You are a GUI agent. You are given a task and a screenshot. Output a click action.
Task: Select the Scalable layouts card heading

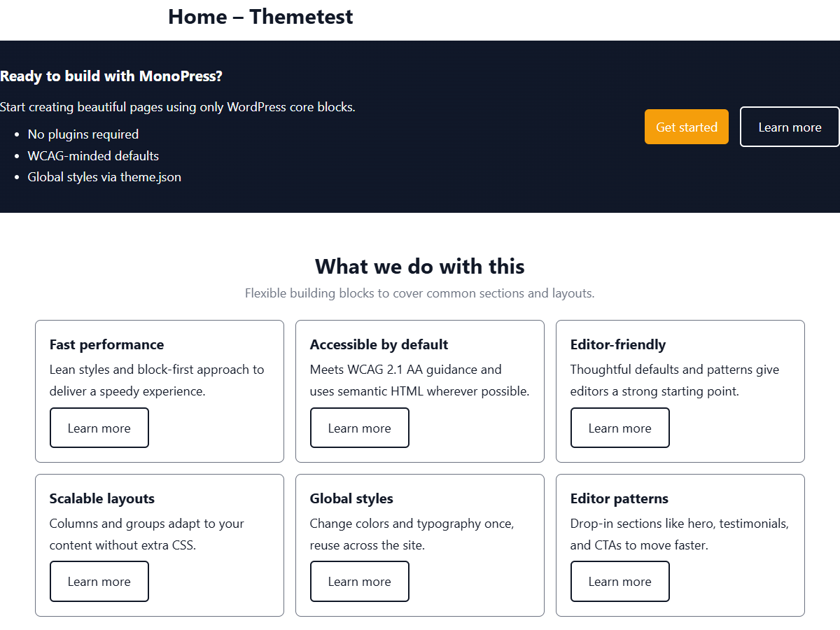click(101, 498)
